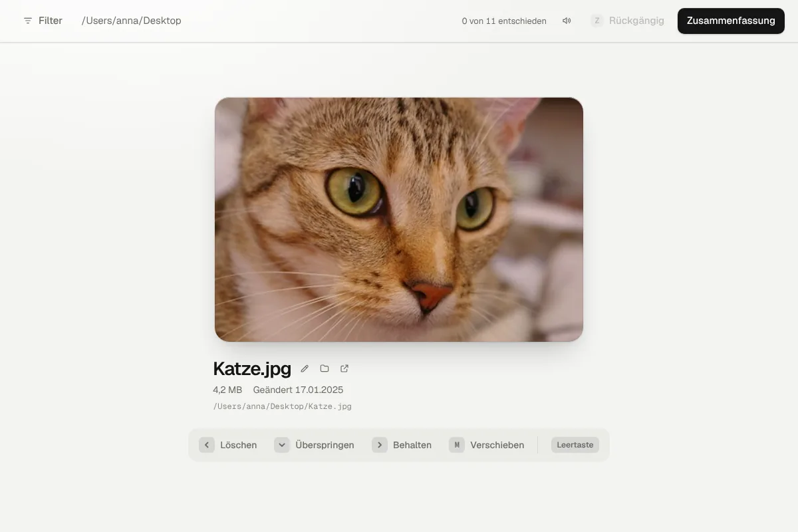Click the Rückgängig undo label

pyautogui.click(x=636, y=21)
